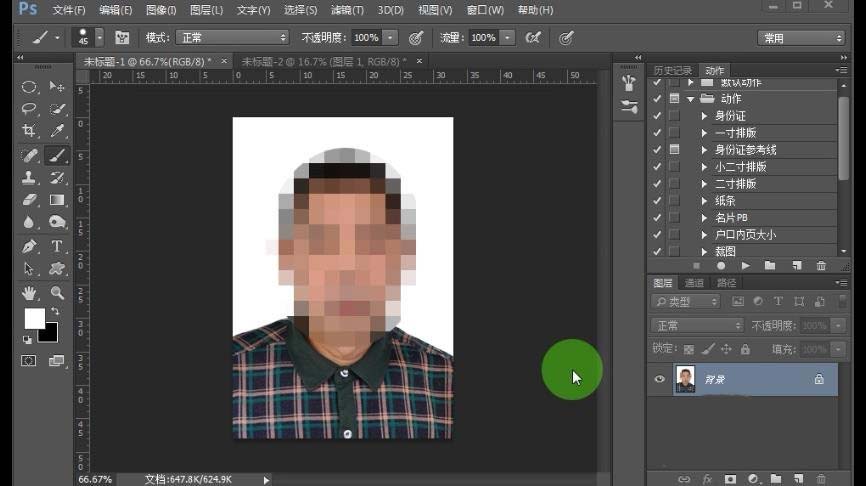The height and width of the screenshot is (486, 866).
Task: Select the Custom Shape tool
Action: (x=56, y=269)
